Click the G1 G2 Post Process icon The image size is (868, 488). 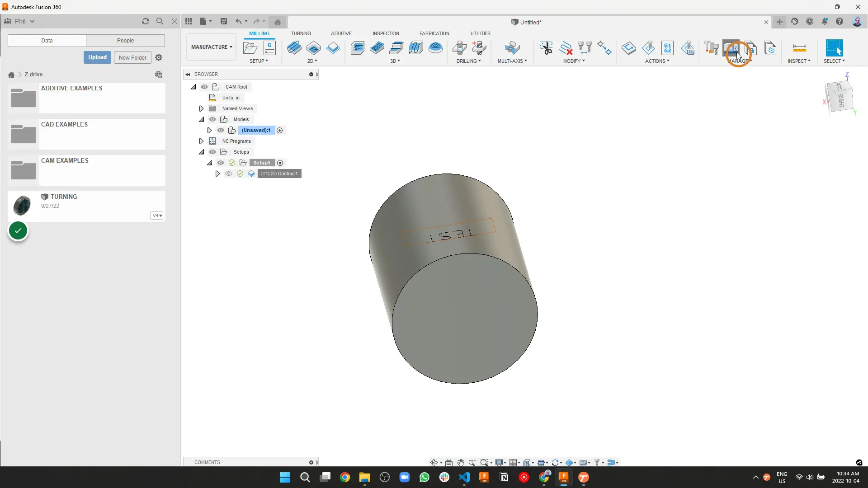(668, 47)
